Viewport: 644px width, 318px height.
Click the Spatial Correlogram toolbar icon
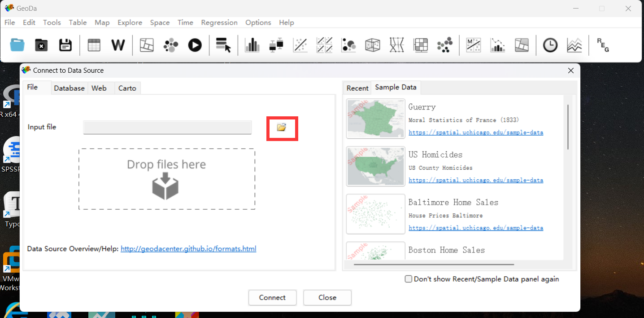click(498, 45)
